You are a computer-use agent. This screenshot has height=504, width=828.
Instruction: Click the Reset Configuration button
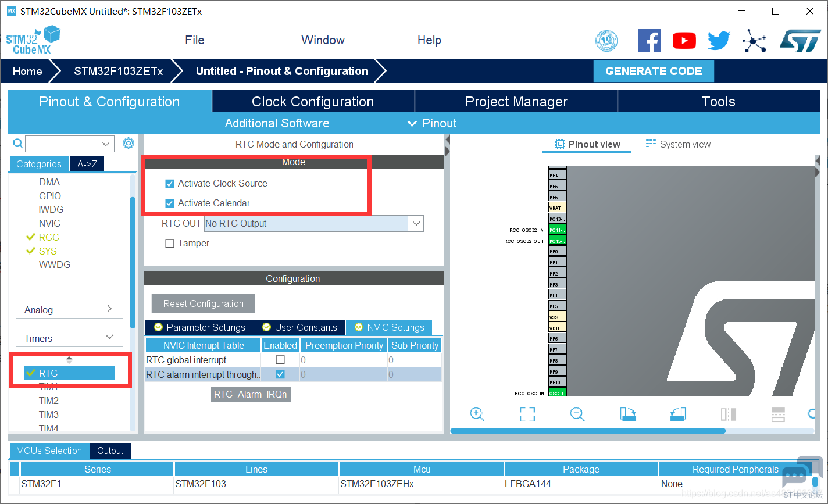(x=204, y=303)
